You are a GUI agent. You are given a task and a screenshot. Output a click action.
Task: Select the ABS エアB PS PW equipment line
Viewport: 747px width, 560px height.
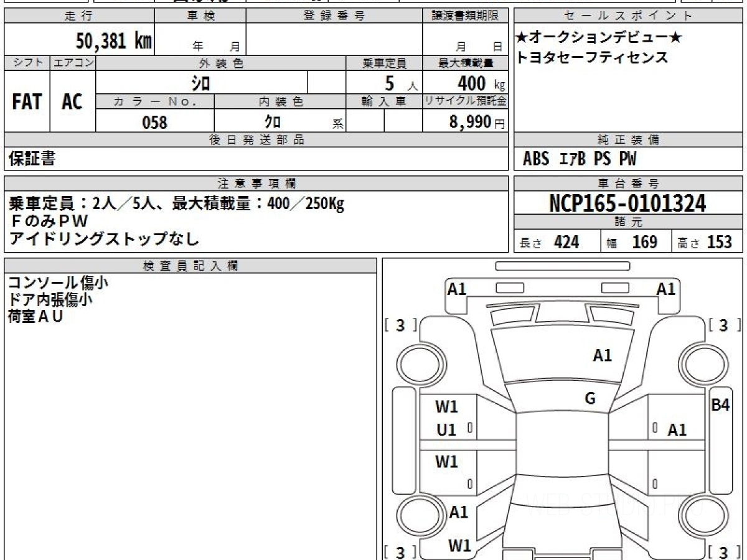[580, 159]
